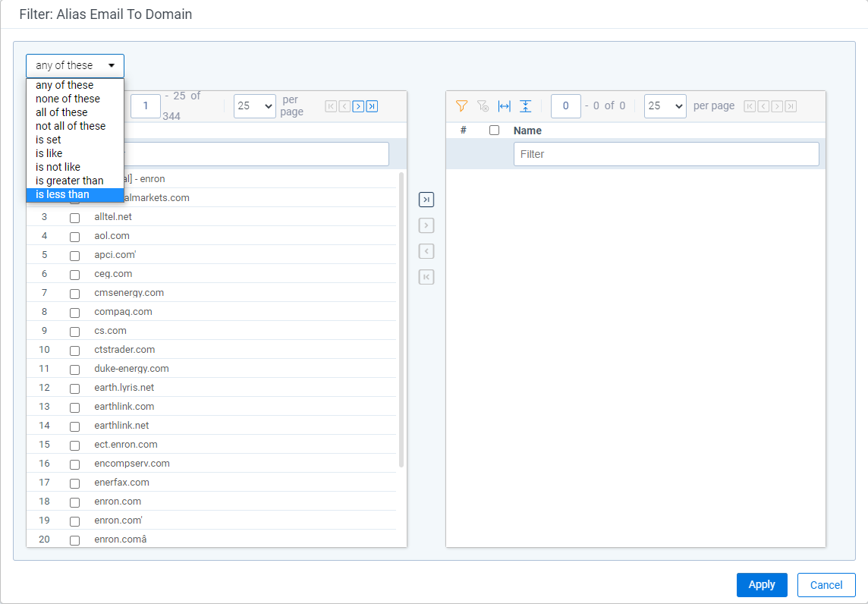Open right list 25 per page dropdown

tap(665, 105)
